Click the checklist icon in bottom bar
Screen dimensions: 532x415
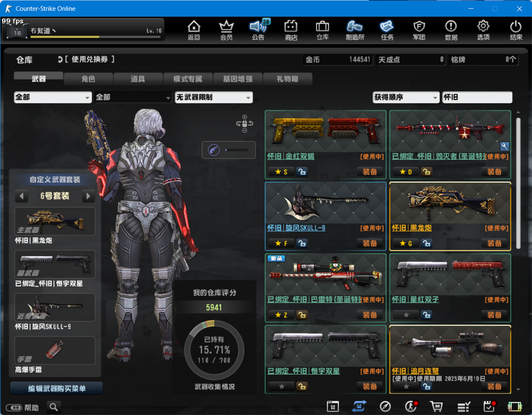pyautogui.click(x=464, y=406)
